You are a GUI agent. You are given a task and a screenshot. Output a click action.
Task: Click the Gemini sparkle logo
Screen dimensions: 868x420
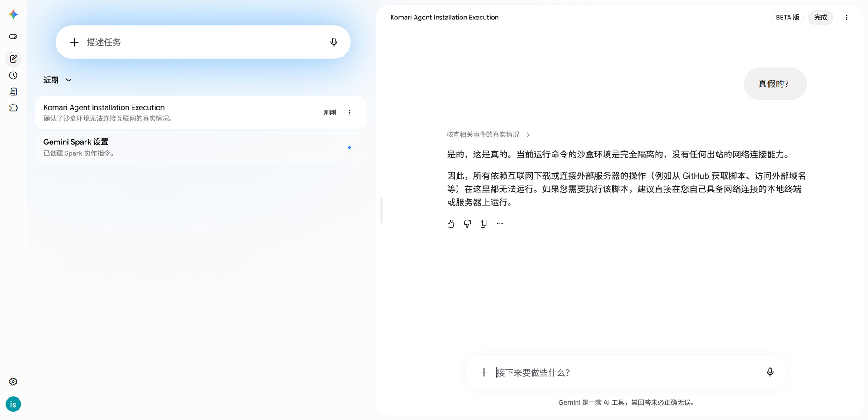14,14
